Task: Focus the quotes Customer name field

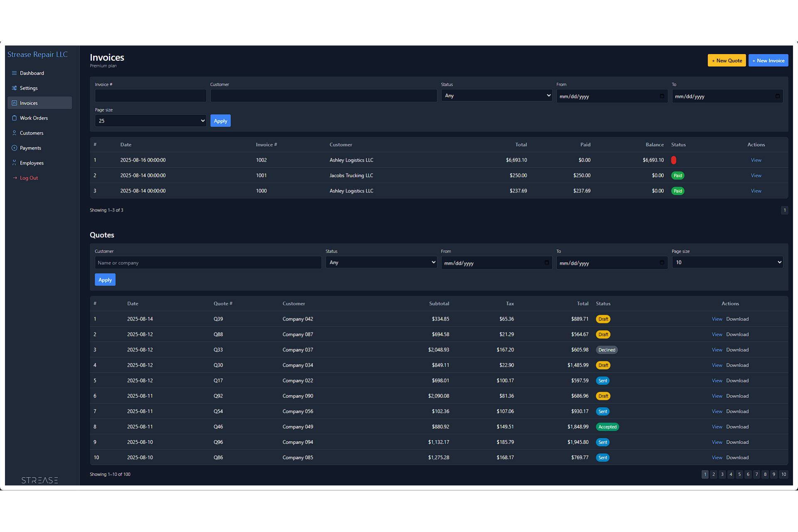Action: pos(208,263)
